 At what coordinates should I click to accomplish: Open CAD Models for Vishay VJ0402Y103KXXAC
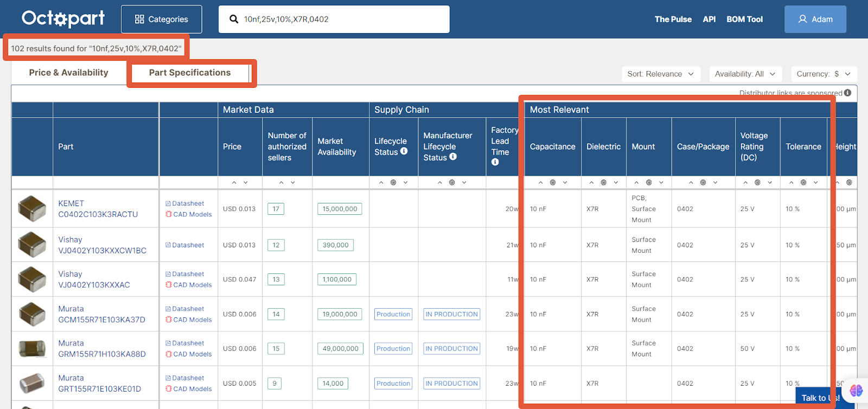tap(189, 285)
